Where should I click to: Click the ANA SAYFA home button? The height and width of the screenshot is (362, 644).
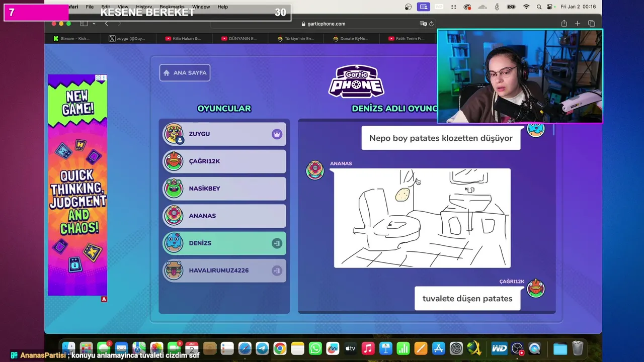coord(185,72)
